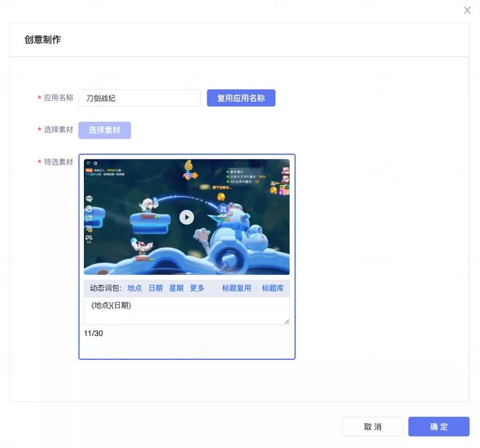Open 更多 dynamic word options
The image size is (480, 448).
(x=197, y=288)
